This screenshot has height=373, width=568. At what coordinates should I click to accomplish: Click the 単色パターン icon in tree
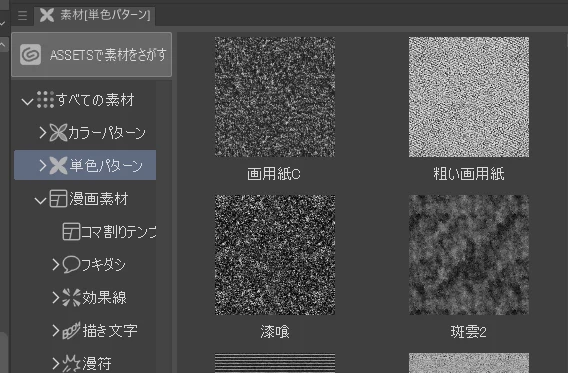pos(58,165)
